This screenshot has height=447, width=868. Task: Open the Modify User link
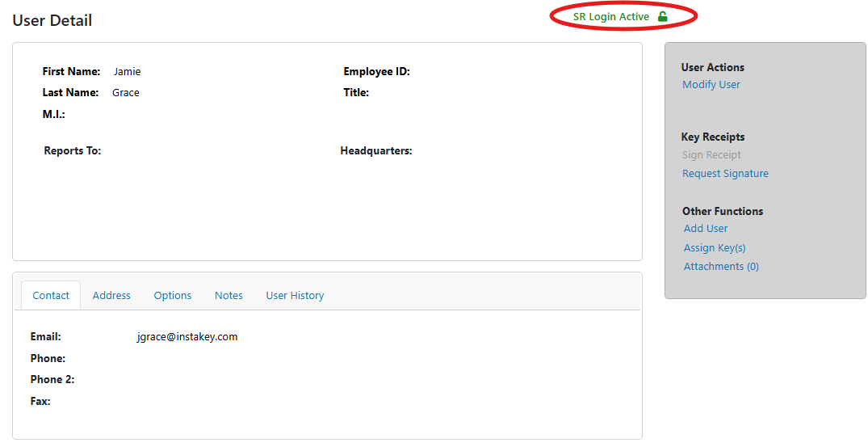(x=711, y=85)
